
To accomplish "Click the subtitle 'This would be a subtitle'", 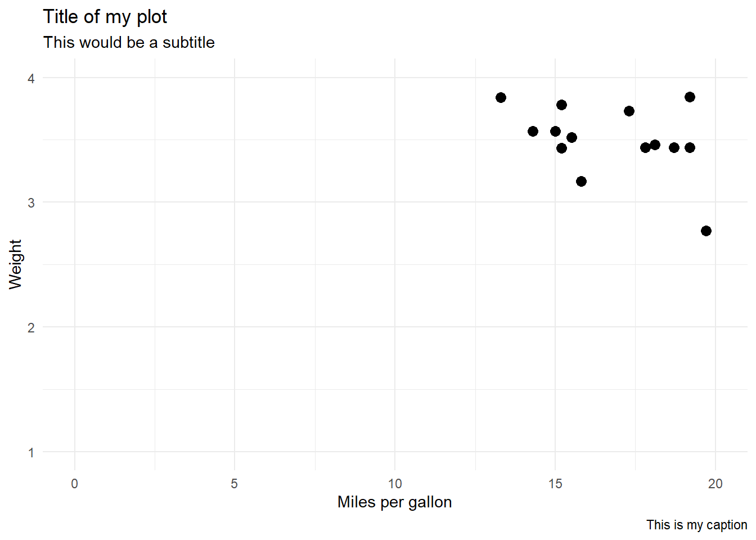I will 129,43.
